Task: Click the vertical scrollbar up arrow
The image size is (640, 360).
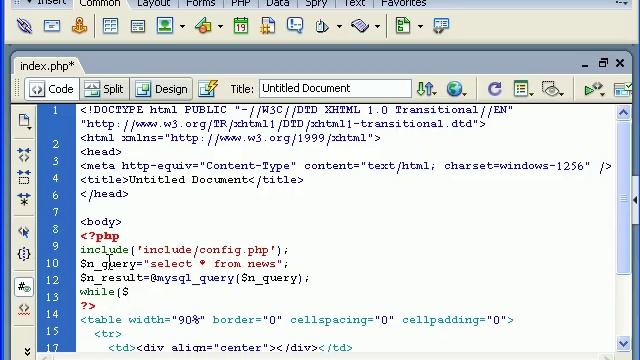Action: click(x=623, y=112)
